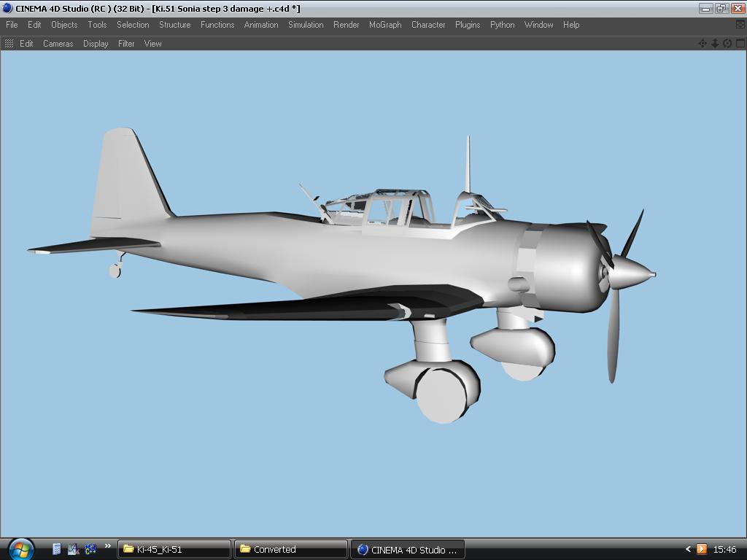The image size is (747, 560).
Task: Open the MoGraph menu
Action: (385, 25)
